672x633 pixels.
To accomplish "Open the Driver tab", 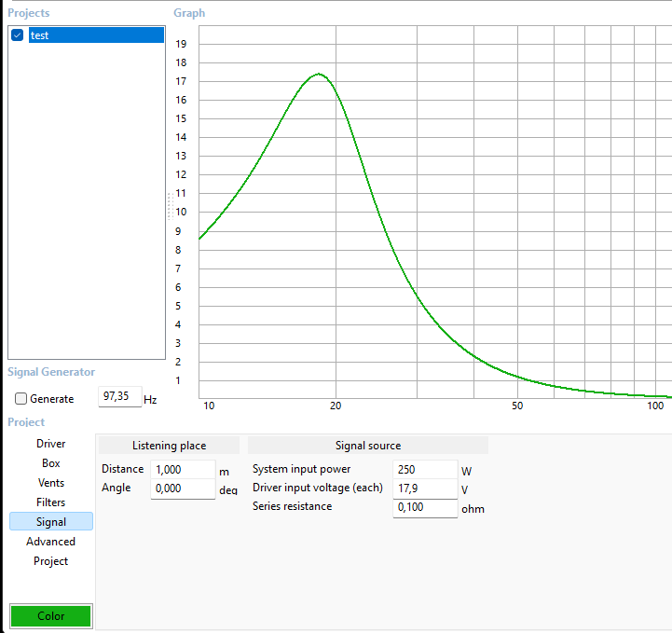I will (x=51, y=444).
